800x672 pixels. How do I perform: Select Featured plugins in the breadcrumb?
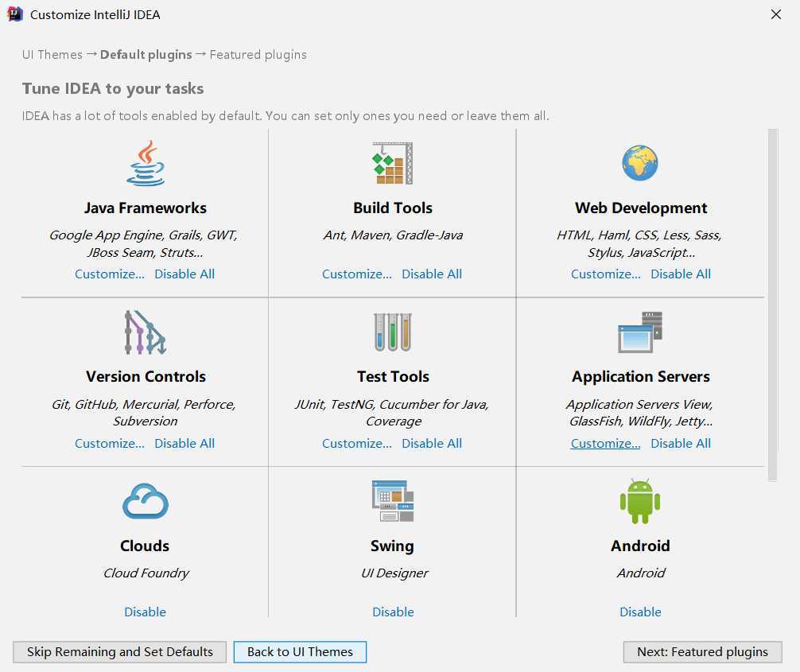[258, 55]
